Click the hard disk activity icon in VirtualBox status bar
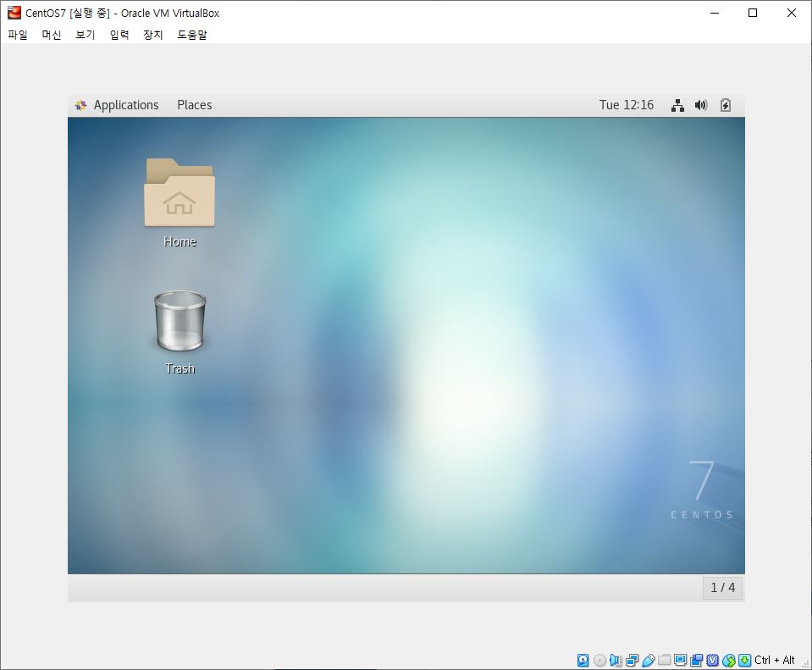 point(583,660)
